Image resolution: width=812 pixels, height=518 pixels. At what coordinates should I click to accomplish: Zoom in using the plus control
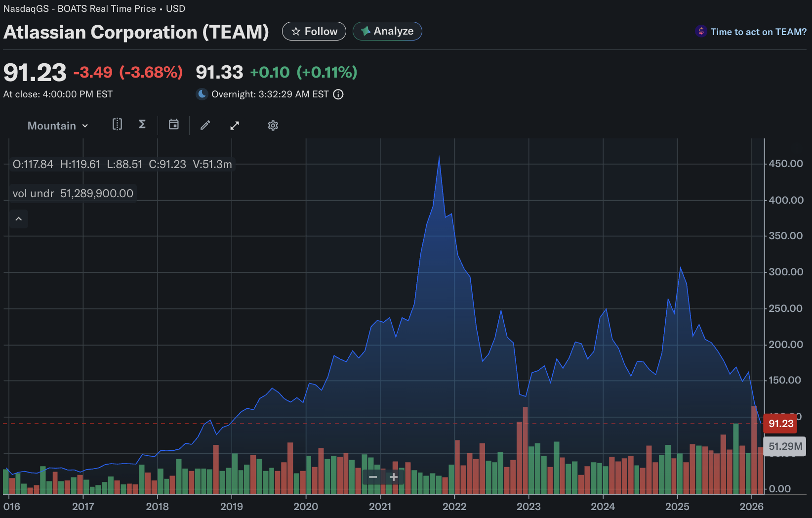coord(394,477)
